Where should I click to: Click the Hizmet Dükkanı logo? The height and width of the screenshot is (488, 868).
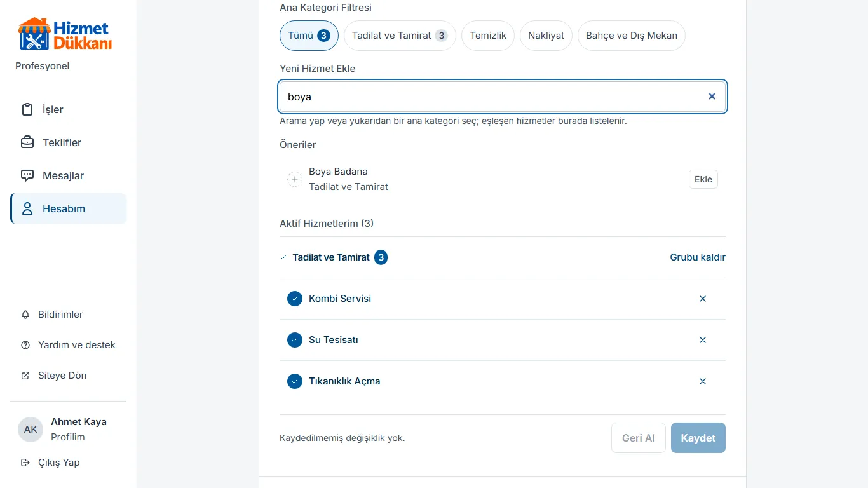click(65, 34)
